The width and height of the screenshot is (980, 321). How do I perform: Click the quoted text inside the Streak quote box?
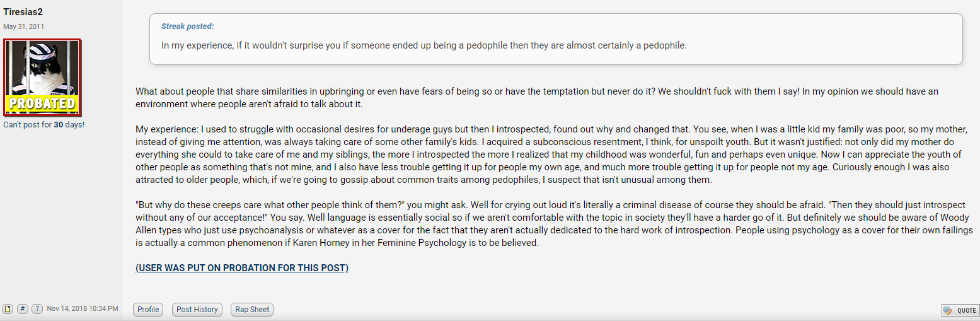[x=424, y=45]
